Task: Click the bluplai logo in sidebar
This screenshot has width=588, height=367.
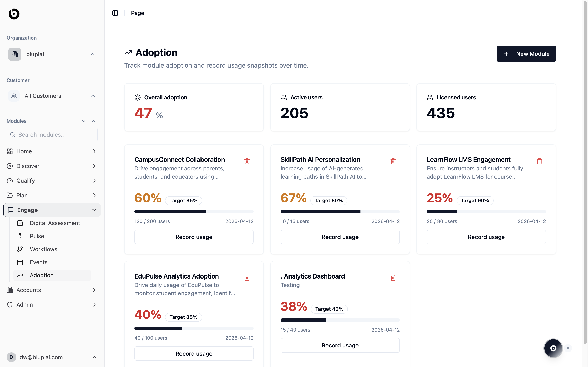Action: (x=14, y=14)
